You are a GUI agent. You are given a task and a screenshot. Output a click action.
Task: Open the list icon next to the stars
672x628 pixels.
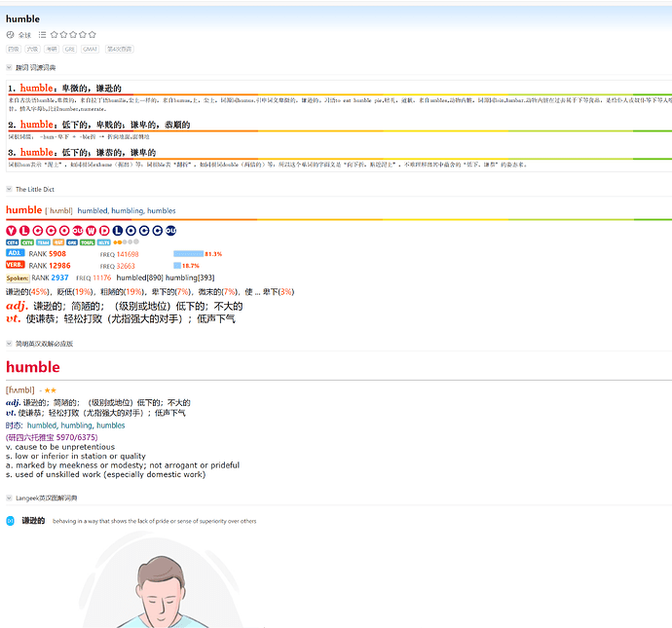pos(42,35)
